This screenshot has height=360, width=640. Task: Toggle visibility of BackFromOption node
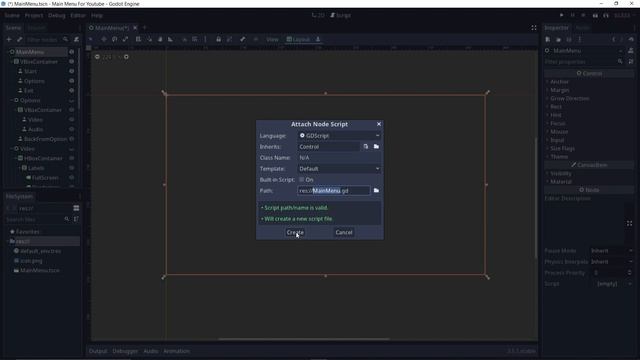(x=71, y=139)
